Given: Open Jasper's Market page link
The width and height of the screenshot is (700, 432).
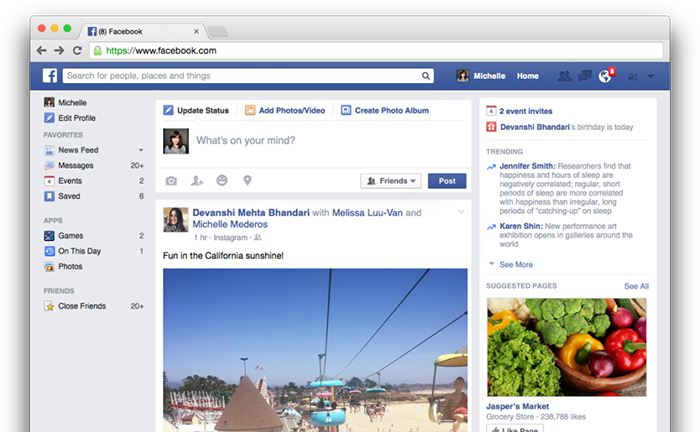Looking at the screenshot, I should click(x=517, y=407).
